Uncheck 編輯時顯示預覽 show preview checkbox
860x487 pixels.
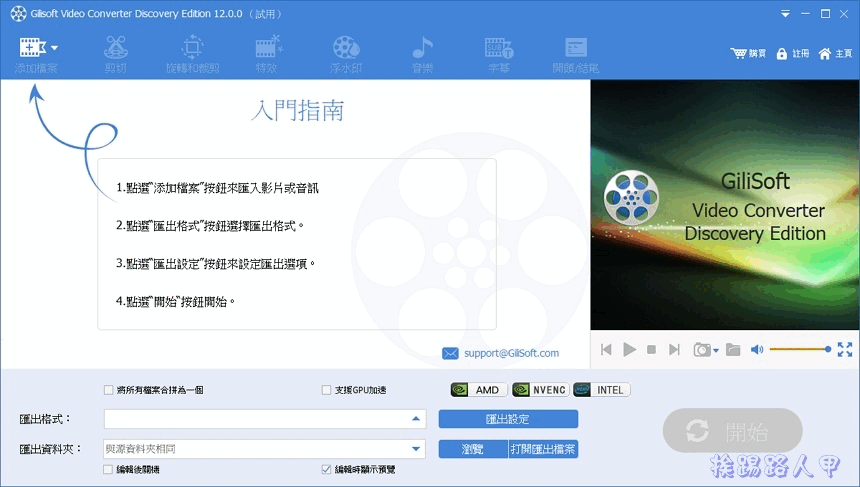[326, 469]
